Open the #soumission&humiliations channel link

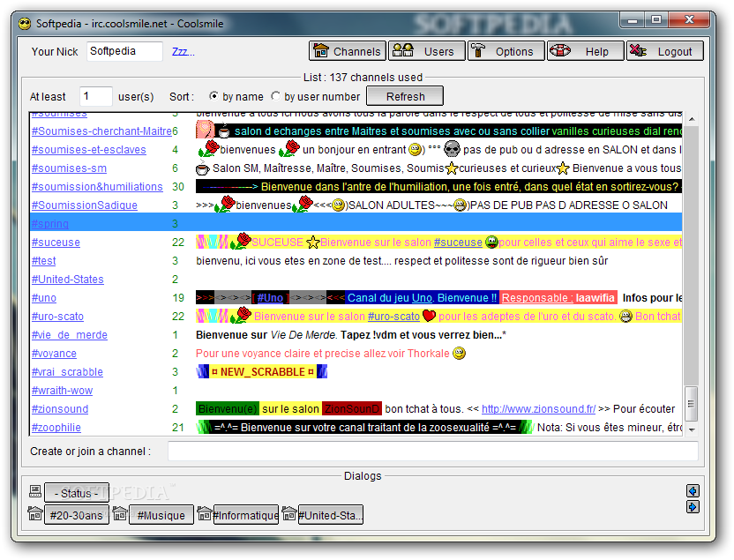(97, 187)
